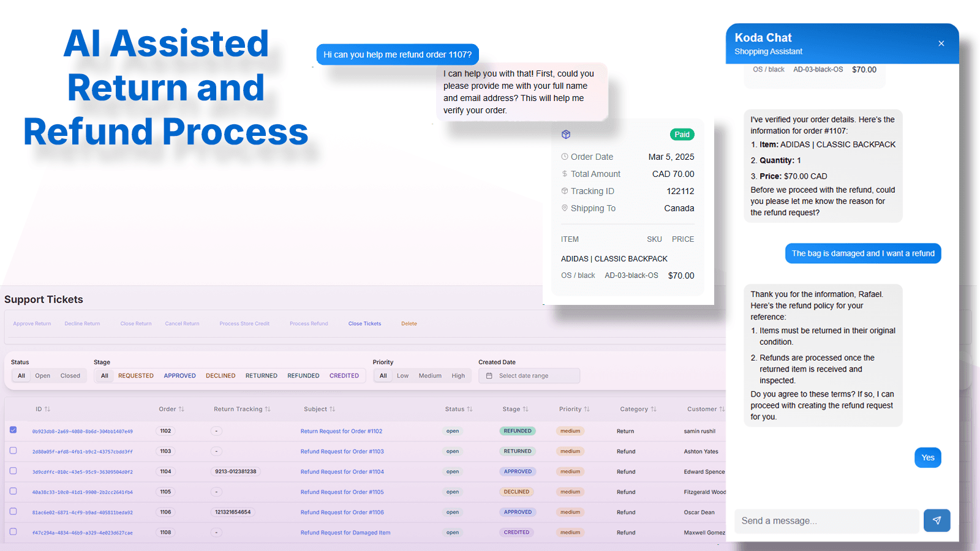Image resolution: width=980 pixels, height=551 pixels.
Task: Open Refund Request for Order #1103
Action: pos(342,451)
